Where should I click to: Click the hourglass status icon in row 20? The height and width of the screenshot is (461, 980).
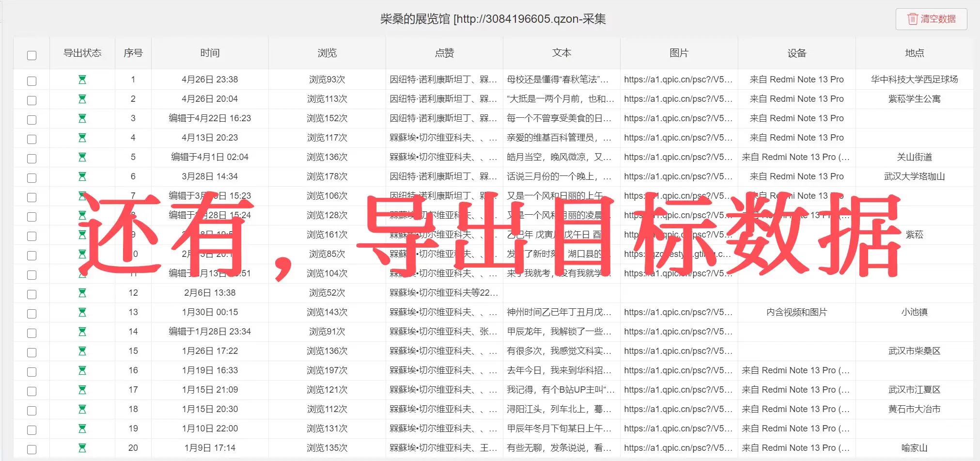pyautogui.click(x=82, y=448)
